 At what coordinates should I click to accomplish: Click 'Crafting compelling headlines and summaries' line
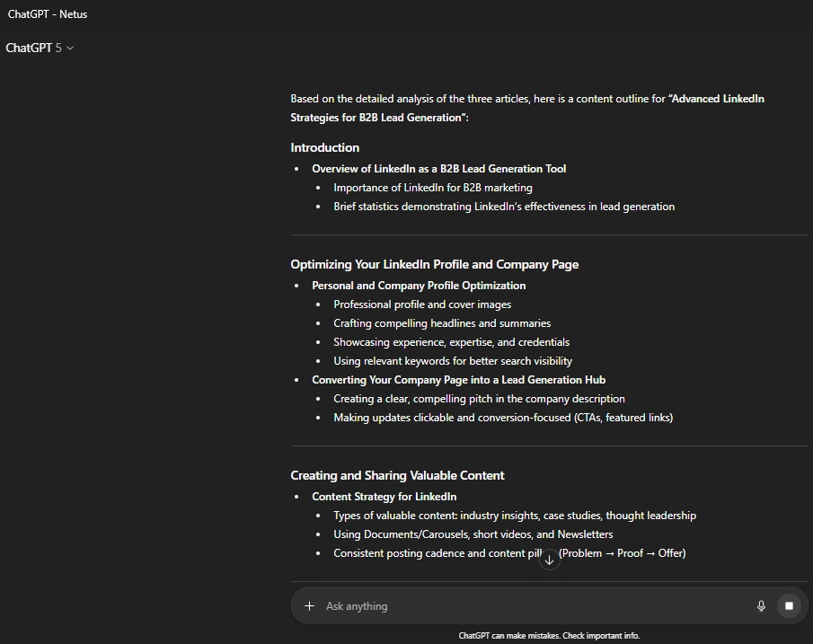tap(442, 323)
